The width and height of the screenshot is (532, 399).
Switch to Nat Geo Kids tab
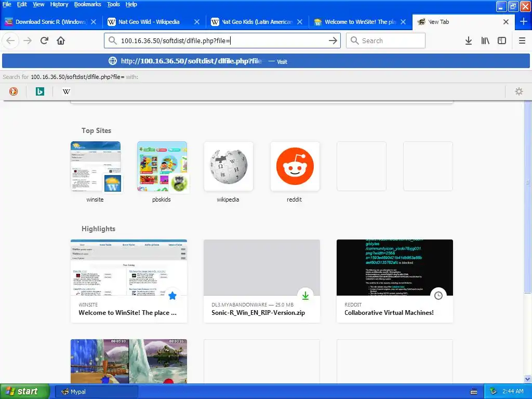point(257,22)
